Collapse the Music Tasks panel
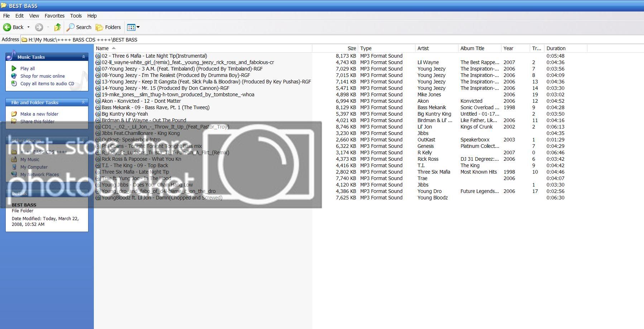Screen dimensions: 644x329 [83, 57]
